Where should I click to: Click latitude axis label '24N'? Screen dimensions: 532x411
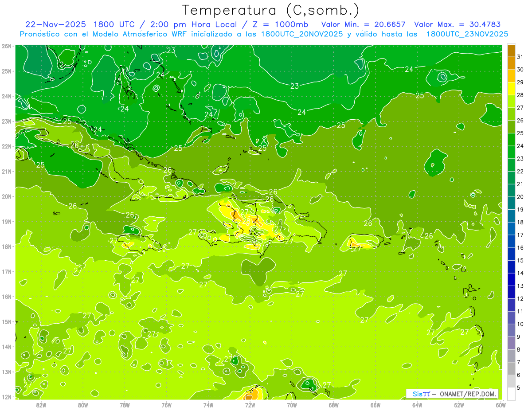6,96
